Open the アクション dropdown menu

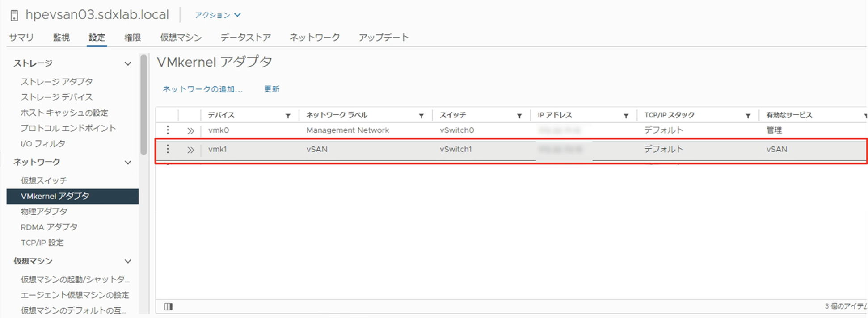tap(218, 15)
